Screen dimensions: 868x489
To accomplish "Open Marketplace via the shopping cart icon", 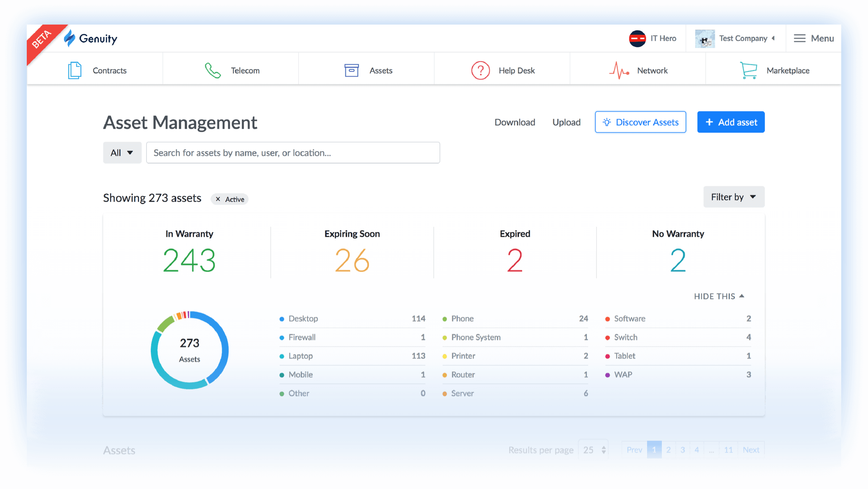I will point(749,70).
